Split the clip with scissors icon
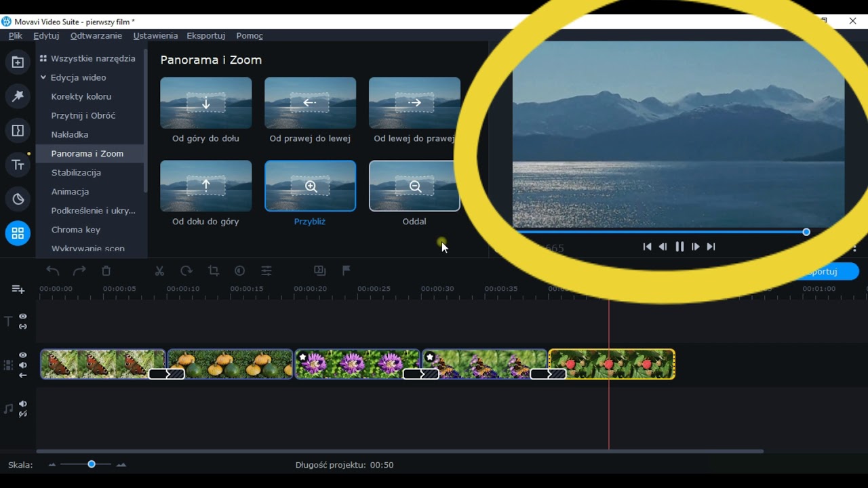Screen dimensions: 868x488 tap(159, 270)
